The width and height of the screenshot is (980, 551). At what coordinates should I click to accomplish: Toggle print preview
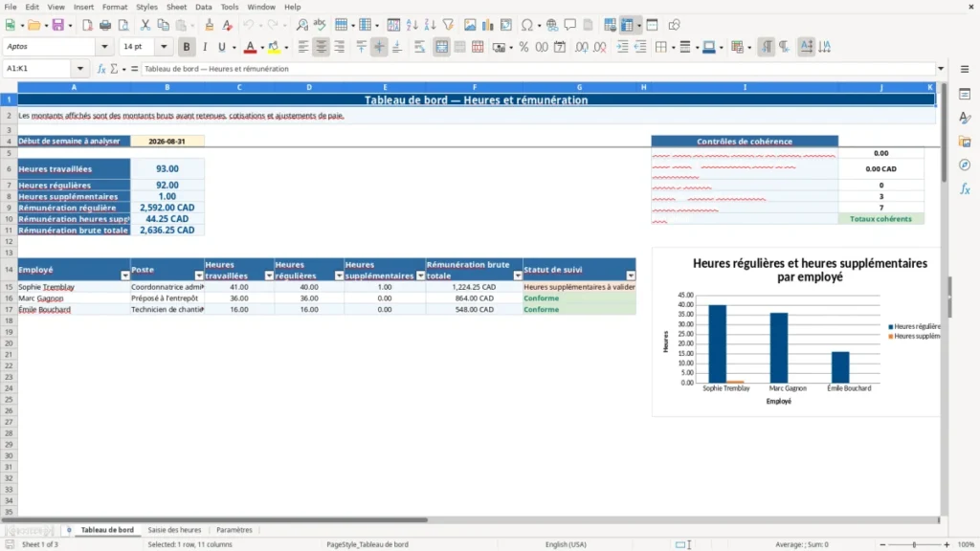point(123,25)
